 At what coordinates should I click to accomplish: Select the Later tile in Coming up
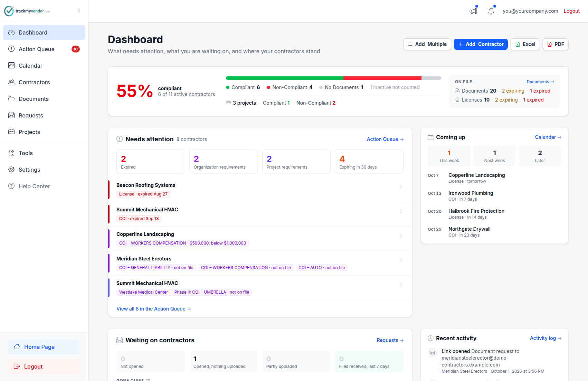(540, 156)
